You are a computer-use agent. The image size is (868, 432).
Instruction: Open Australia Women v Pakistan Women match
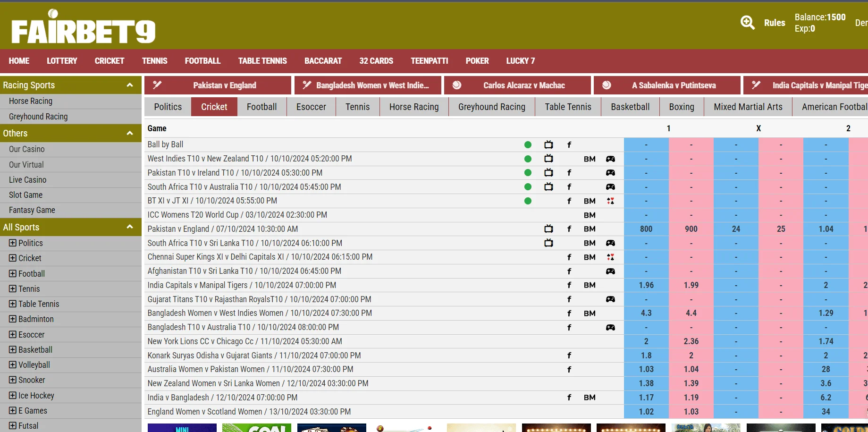[250, 369]
